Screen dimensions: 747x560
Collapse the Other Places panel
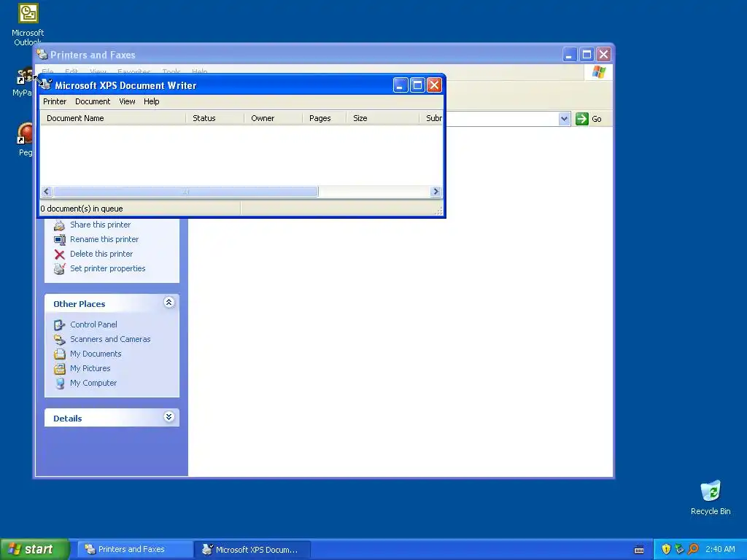click(x=169, y=303)
